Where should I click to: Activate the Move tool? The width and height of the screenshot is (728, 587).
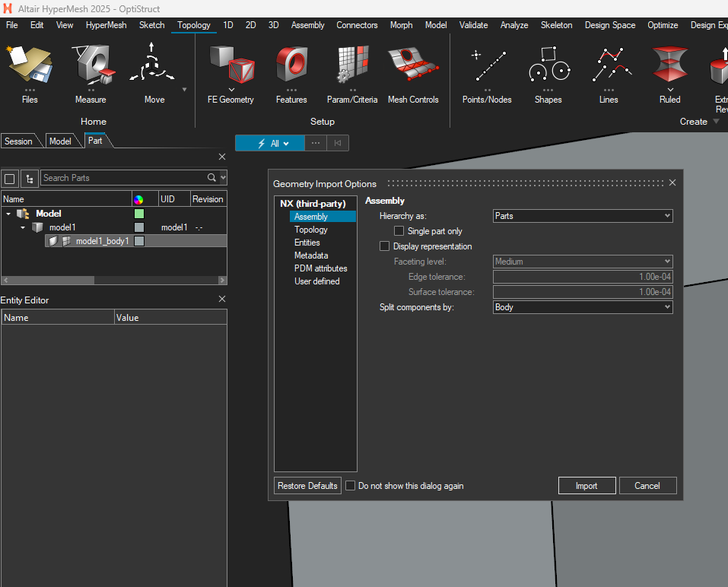coord(153,66)
